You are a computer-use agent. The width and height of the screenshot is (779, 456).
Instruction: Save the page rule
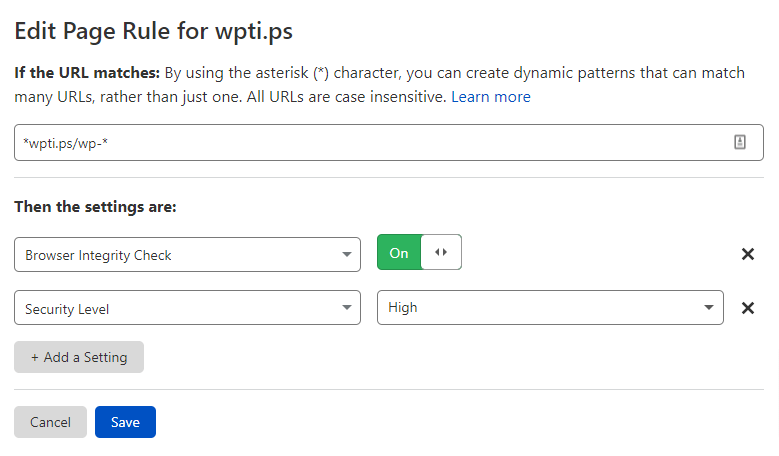(125, 422)
